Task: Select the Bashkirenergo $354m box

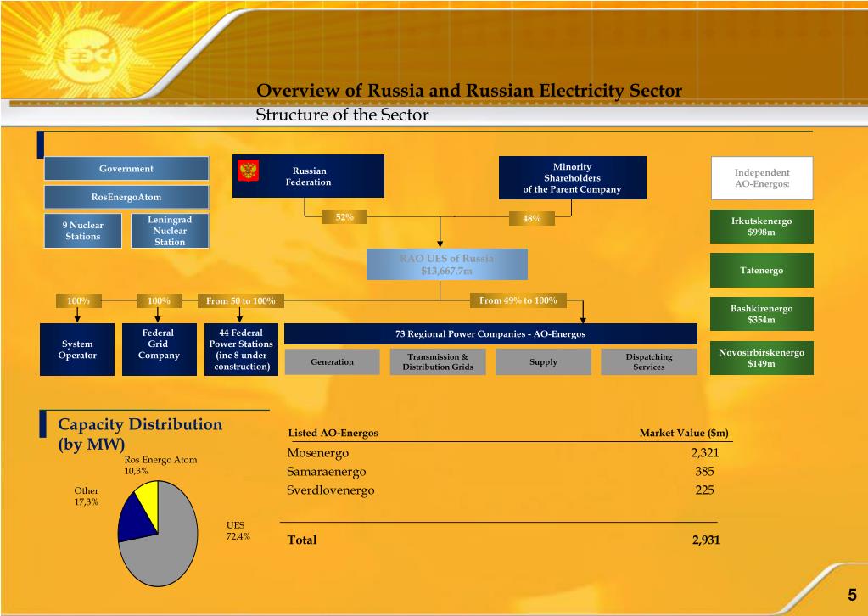Action: [762, 314]
